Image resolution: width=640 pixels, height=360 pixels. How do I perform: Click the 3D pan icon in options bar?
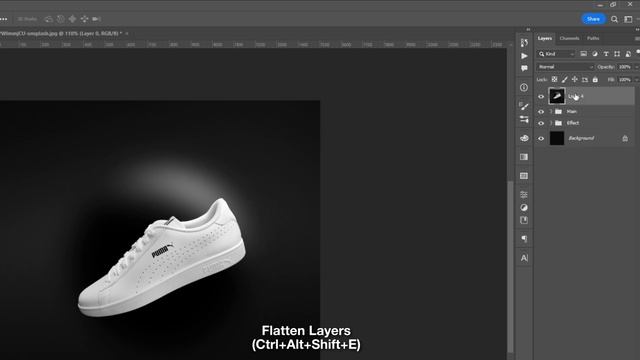[72, 19]
